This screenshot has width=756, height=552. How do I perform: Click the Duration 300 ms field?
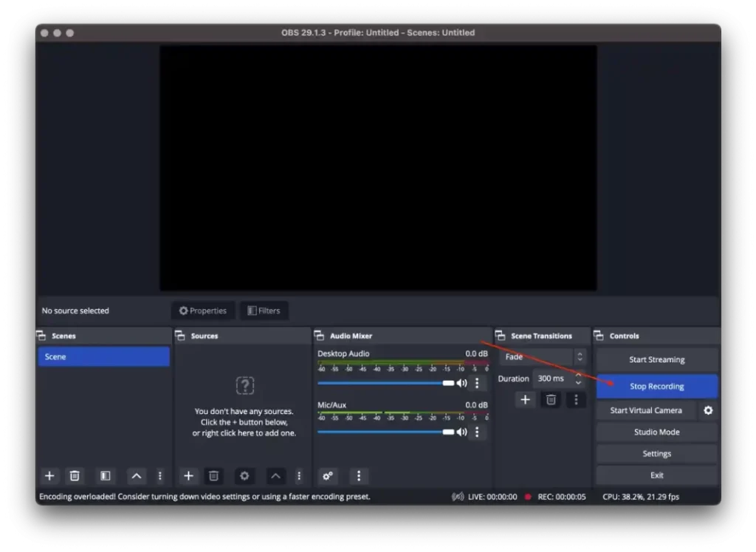[x=558, y=379]
